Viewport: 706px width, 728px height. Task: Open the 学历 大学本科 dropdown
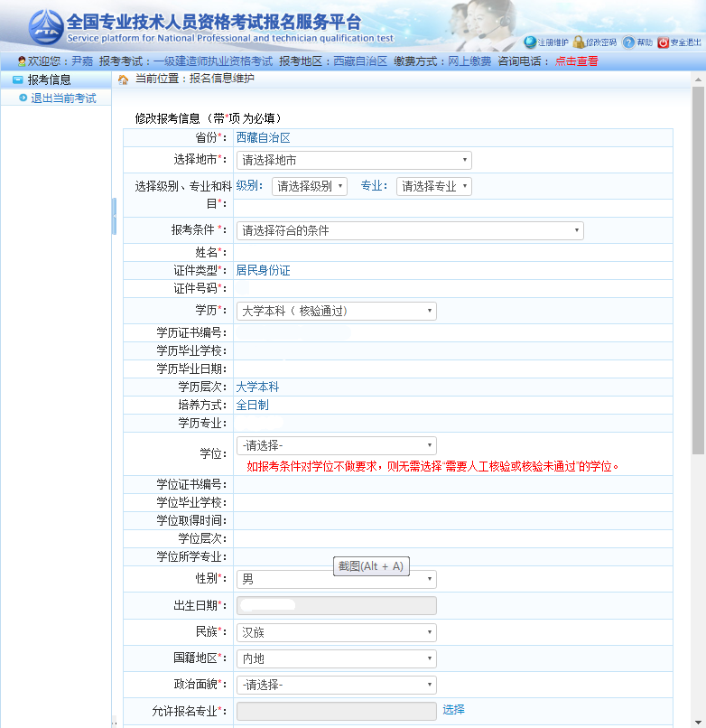point(336,311)
